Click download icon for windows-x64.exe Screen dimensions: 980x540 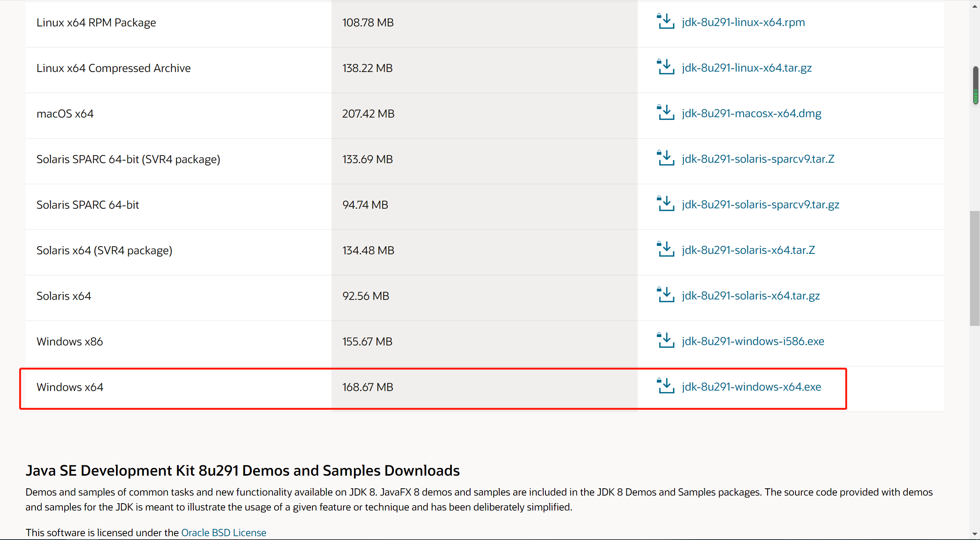(x=665, y=386)
